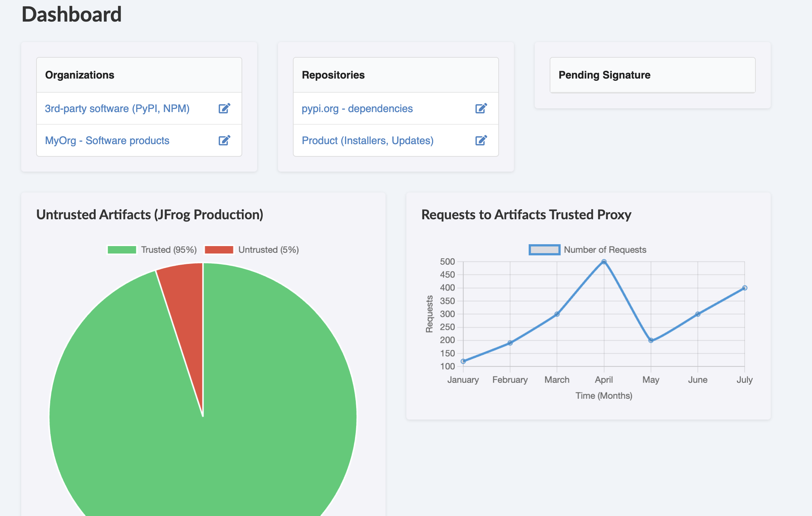
Task: Click the 'Untrusted (5%)' legend text
Action: pyautogui.click(x=269, y=250)
